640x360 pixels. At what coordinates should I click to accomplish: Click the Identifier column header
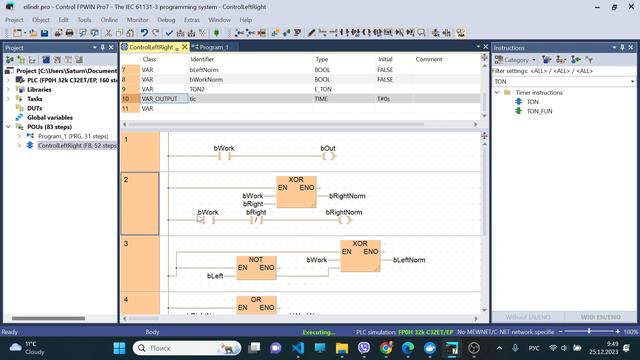tap(202, 59)
